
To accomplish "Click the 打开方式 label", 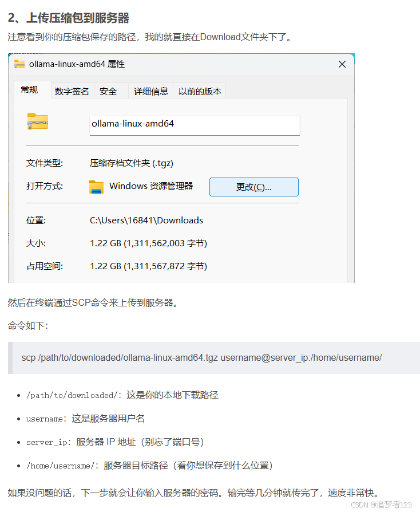I will pyautogui.click(x=45, y=186).
